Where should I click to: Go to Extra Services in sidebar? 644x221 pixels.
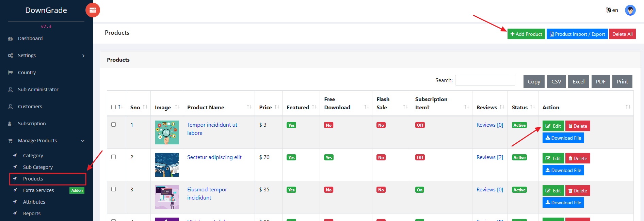pyautogui.click(x=38, y=190)
